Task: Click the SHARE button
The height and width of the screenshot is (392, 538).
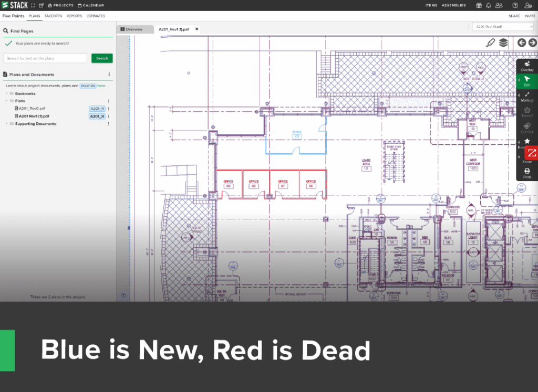Action: pyautogui.click(x=514, y=16)
